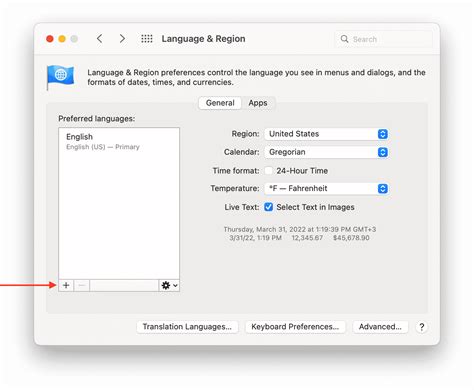Show all preferences grid icon
This screenshot has height=390, width=474.
coord(147,39)
